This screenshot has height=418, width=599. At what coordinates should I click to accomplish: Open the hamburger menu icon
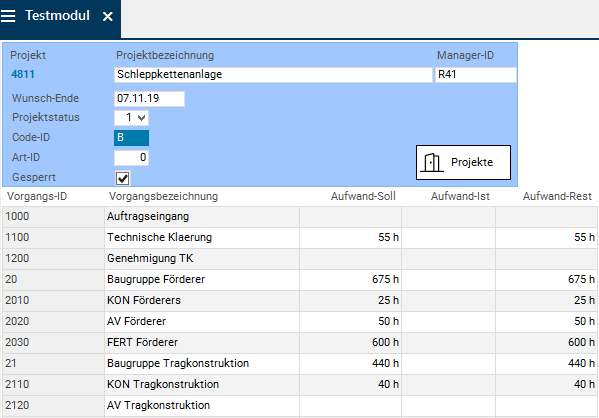click(x=8, y=16)
